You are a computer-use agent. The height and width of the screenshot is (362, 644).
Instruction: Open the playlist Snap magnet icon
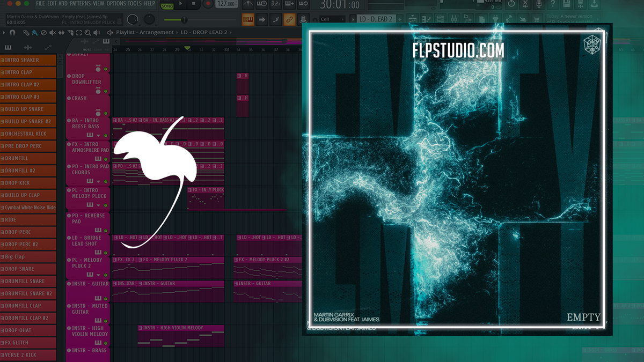click(x=13, y=32)
